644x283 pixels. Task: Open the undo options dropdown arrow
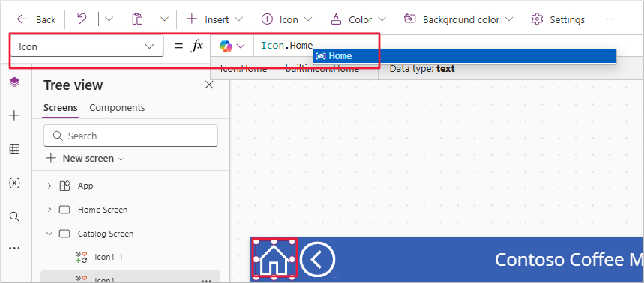[109, 19]
